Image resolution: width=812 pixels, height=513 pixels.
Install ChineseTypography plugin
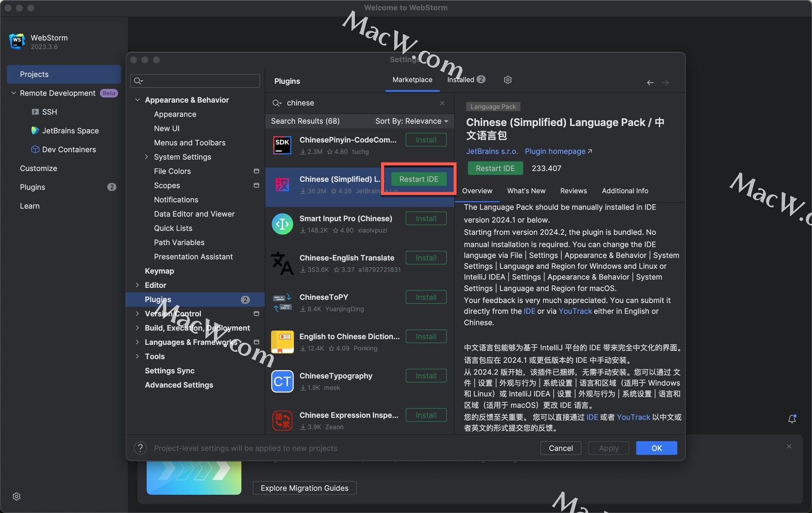tap(426, 376)
